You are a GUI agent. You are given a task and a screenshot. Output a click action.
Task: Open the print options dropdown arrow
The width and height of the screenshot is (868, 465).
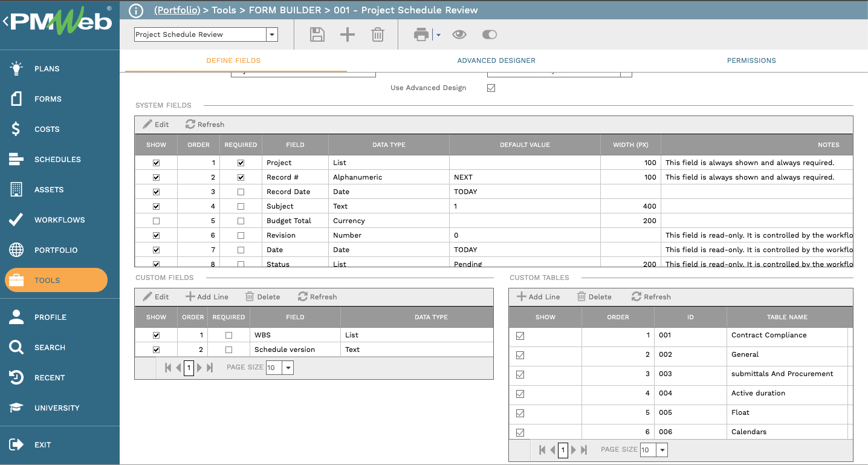pyautogui.click(x=438, y=35)
